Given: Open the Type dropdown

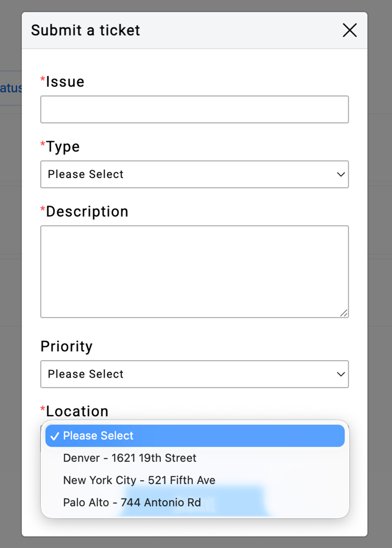Looking at the screenshot, I should coord(194,174).
